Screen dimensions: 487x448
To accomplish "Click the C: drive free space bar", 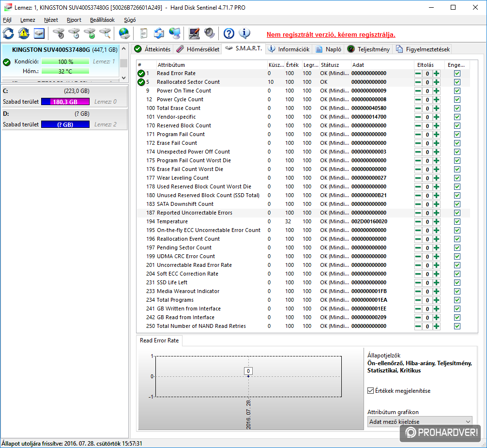I will [x=65, y=102].
